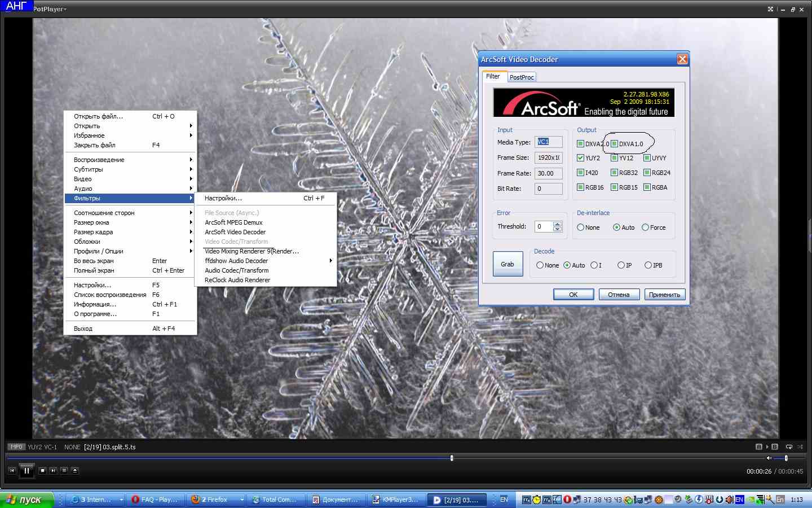Expand the ffdshow Audio Decoder submenu
This screenshot has width=812, height=508.
[x=266, y=261]
